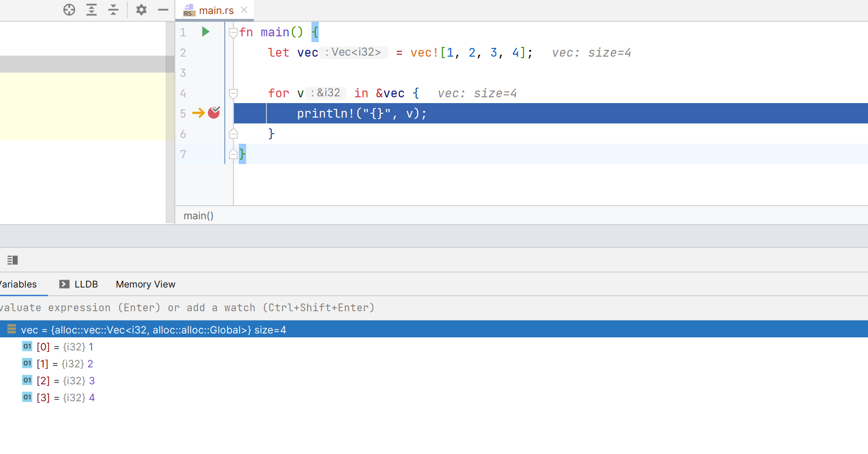Open the LLDB console tab
Viewport: 868px width, 454px height.
(86, 284)
